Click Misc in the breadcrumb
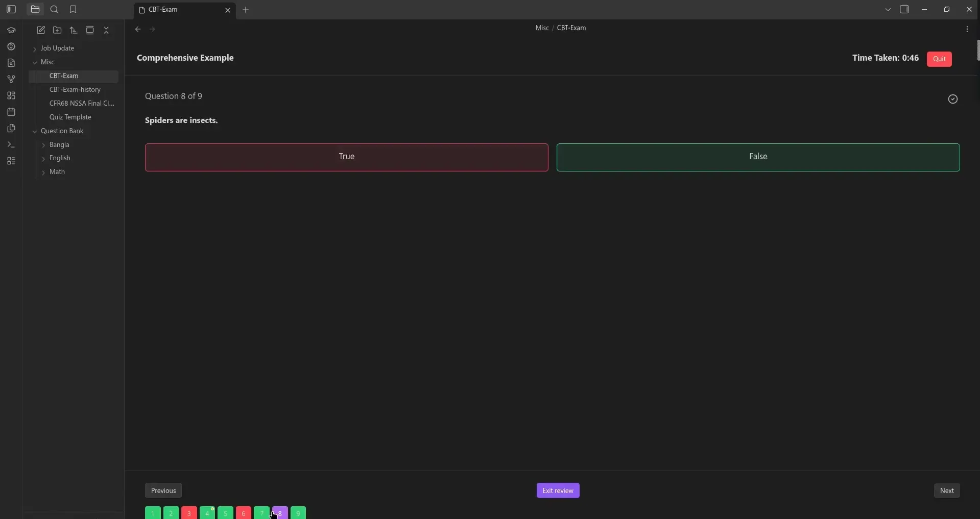 point(542,28)
